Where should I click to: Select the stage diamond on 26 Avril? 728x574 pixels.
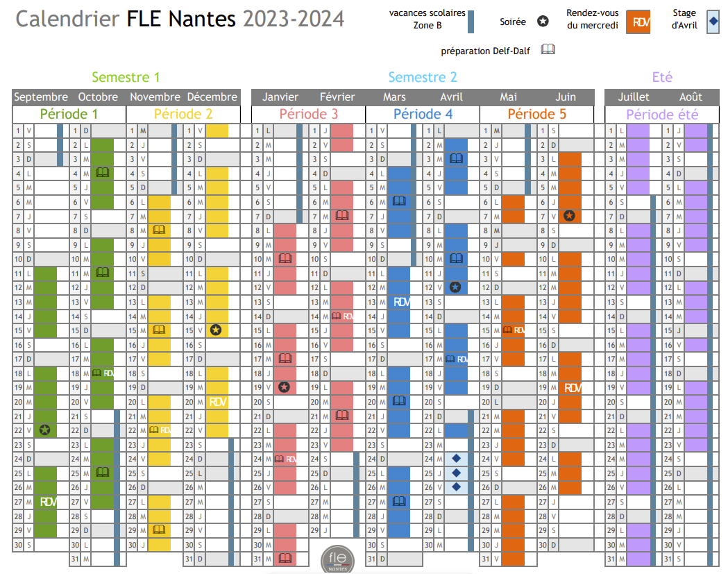click(x=457, y=487)
